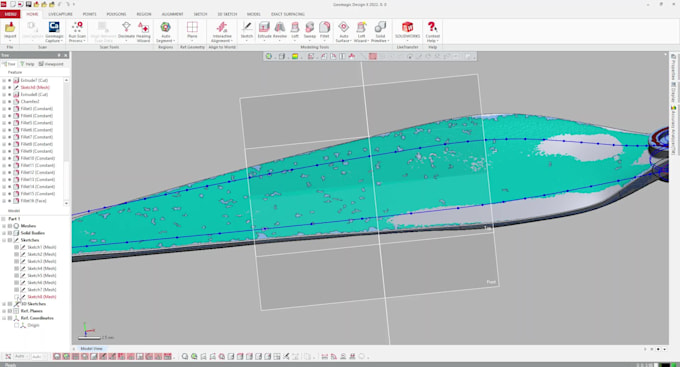
Task: Toggle visibility of Sketch3 (Mesh)
Action: (16, 261)
